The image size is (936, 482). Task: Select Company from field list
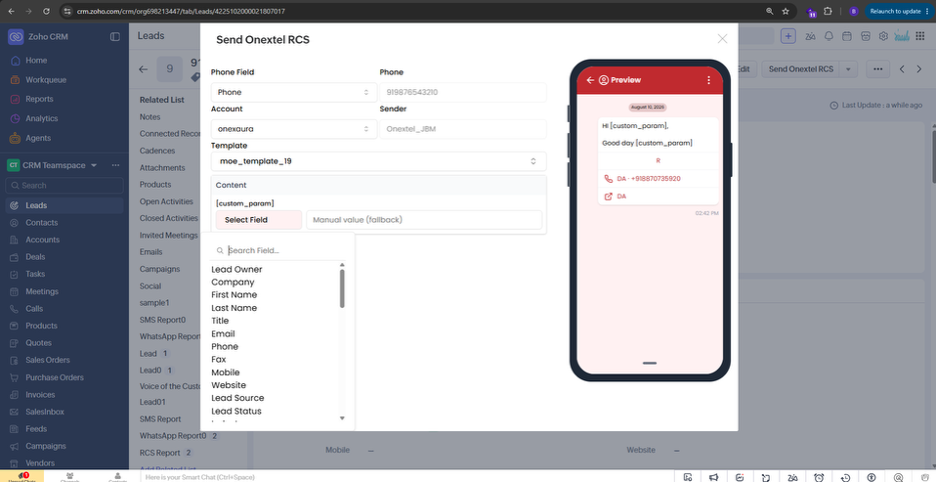(x=233, y=282)
